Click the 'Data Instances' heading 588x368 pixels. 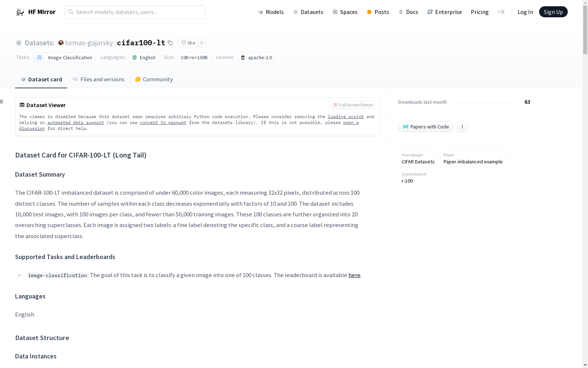(x=36, y=356)
